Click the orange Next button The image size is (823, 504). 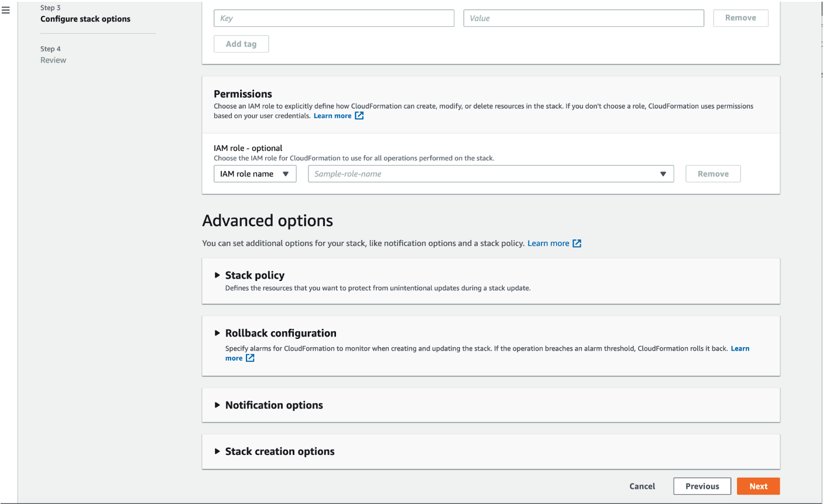pyautogui.click(x=758, y=486)
